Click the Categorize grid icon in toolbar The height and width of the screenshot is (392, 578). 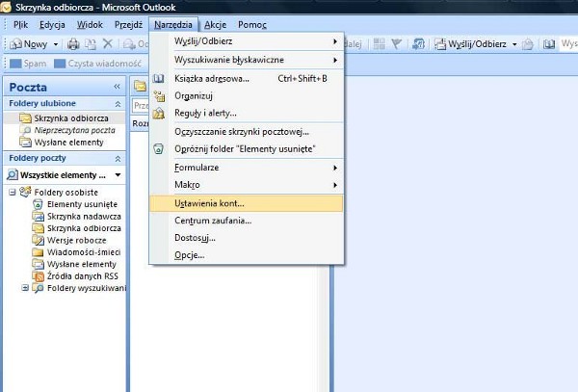tap(379, 44)
